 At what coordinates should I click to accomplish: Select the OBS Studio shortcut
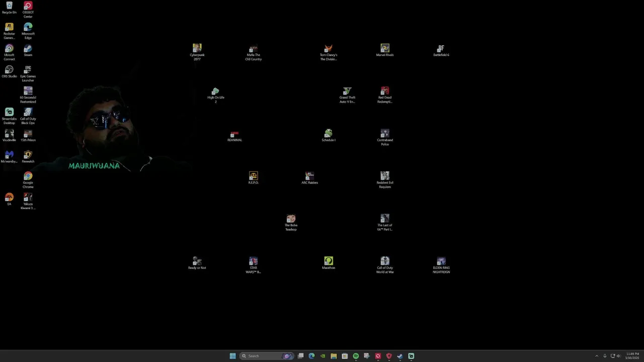(9, 72)
